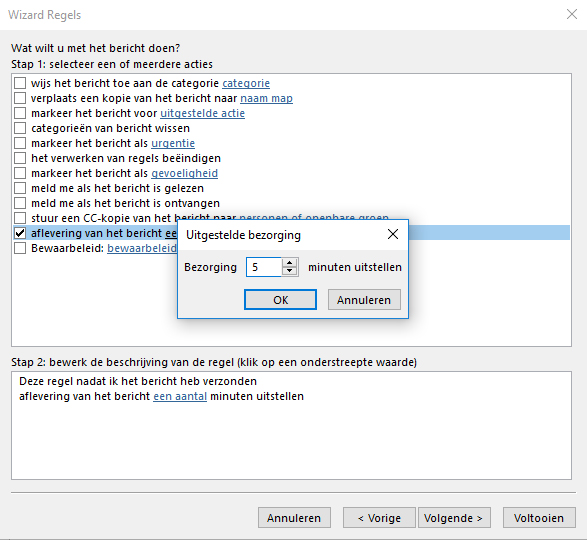Screen dimensions: 587x540
Task: Open the 'categorie' link
Action: (x=246, y=83)
